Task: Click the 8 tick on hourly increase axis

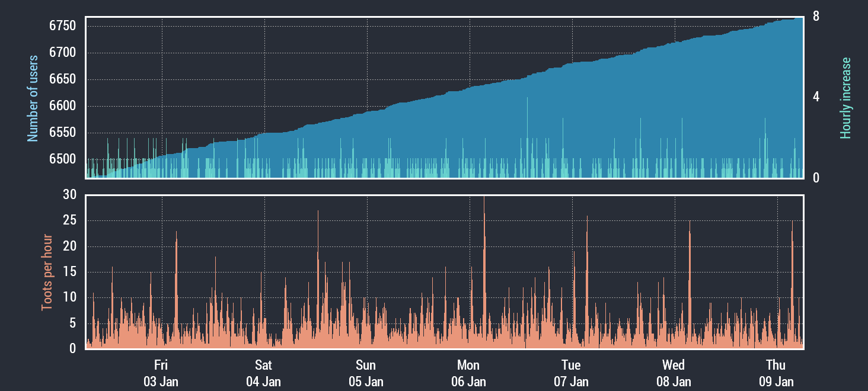Action: (816, 17)
